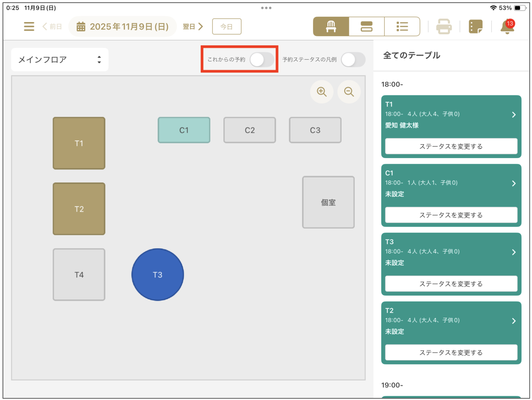Viewport: 532px width, 400px height.
Task: Switch to timeline view
Action: click(x=366, y=26)
